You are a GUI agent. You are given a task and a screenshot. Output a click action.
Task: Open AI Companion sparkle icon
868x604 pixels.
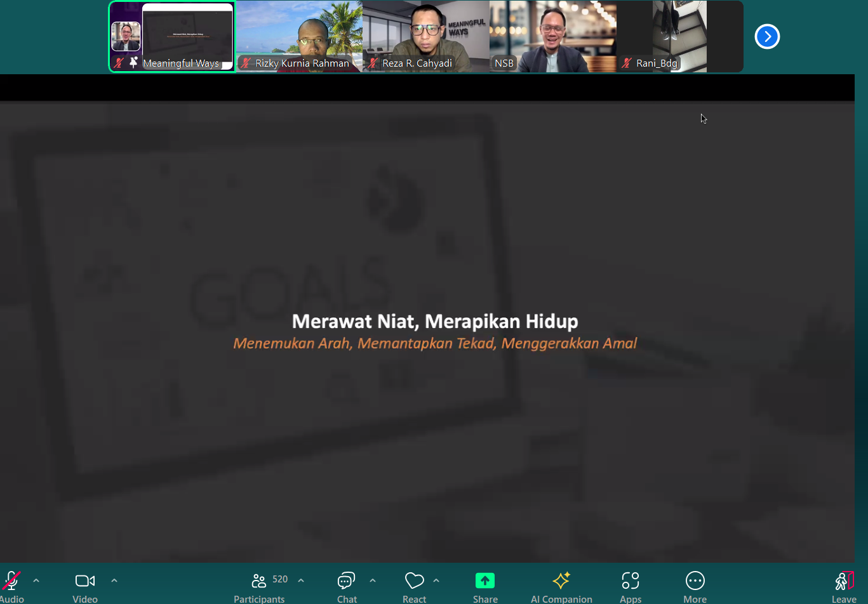pos(561,581)
